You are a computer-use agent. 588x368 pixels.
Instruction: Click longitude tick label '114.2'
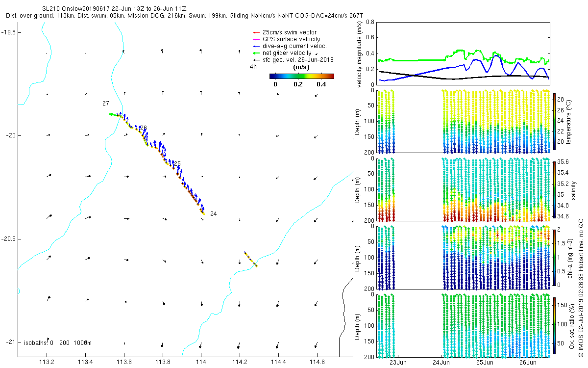pos(240,363)
